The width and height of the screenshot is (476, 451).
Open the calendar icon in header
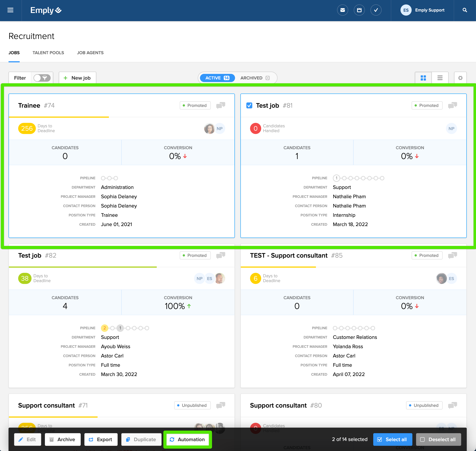tap(359, 10)
